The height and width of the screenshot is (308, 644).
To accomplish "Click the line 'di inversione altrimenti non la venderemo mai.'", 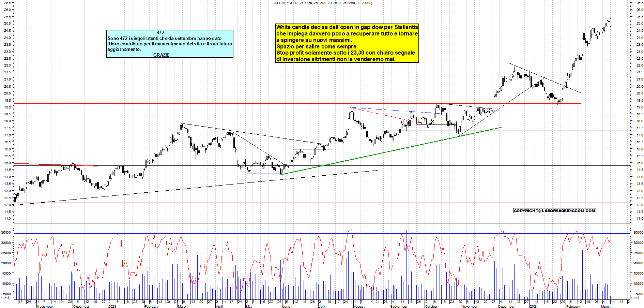I will [336, 59].
